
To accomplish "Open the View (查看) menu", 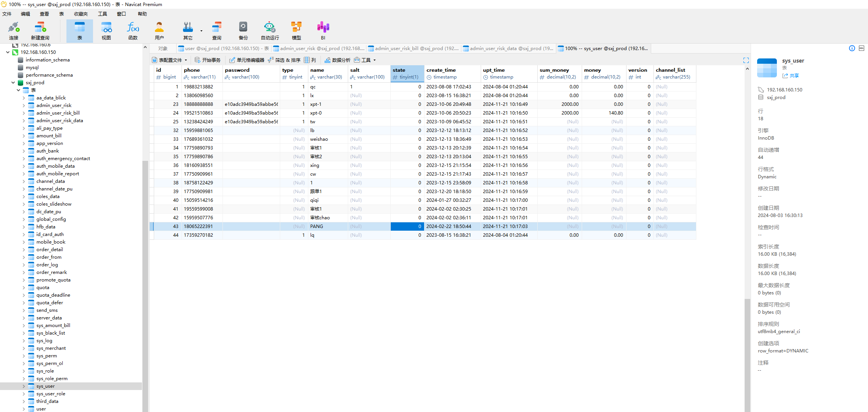I will coord(44,14).
